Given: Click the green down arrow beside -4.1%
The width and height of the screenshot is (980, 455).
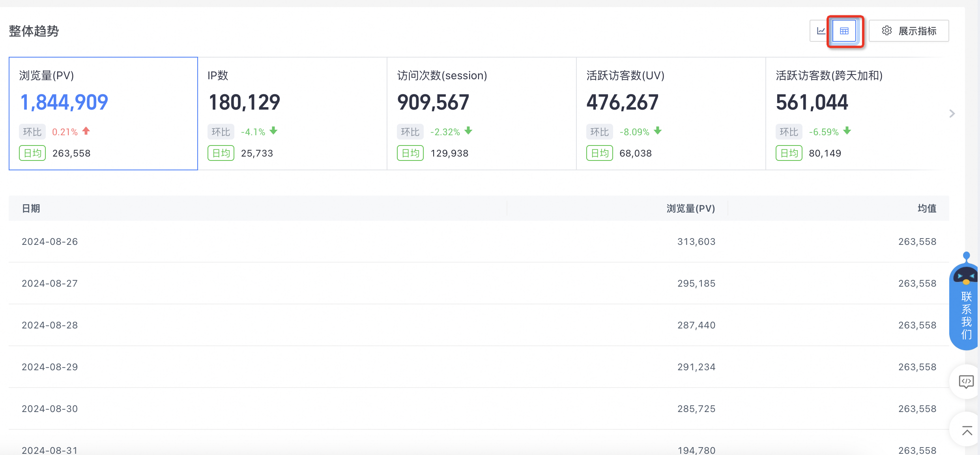Looking at the screenshot, I should [273, 131].
